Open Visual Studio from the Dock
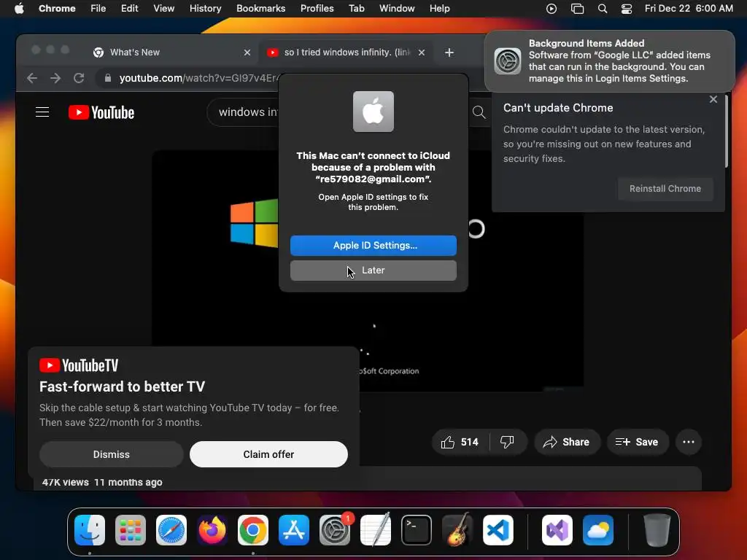 [557, 530]
